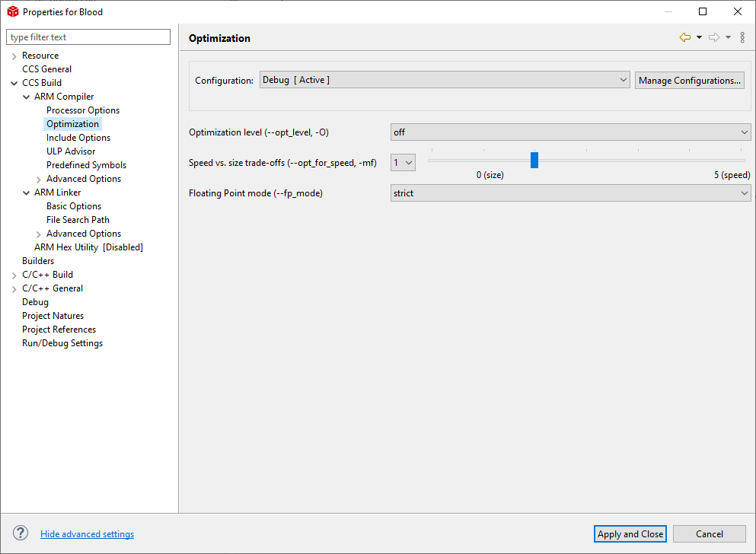
Task: Expand the C/C++ Build node
Action: click(x=14, y=275)
